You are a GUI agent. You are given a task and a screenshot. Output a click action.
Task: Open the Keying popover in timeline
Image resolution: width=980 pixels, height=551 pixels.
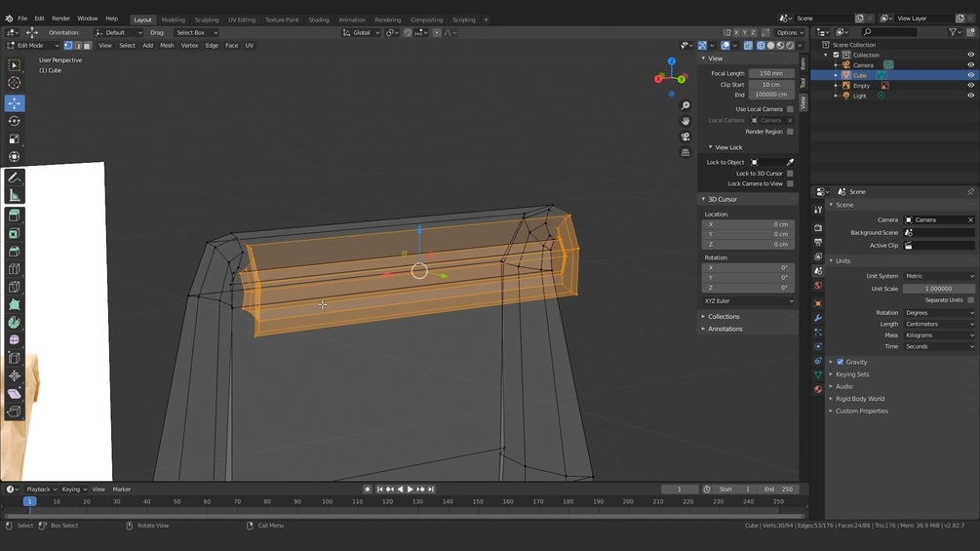[74, 490]
